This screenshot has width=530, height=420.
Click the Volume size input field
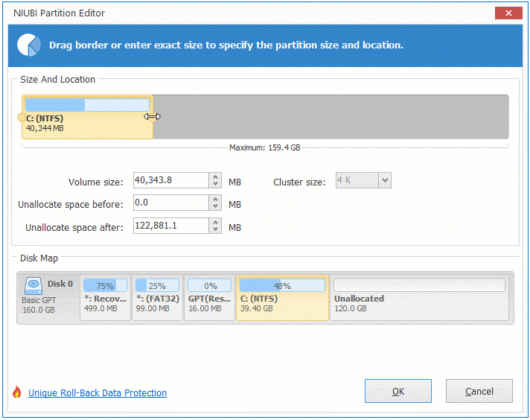pos(171,180)
